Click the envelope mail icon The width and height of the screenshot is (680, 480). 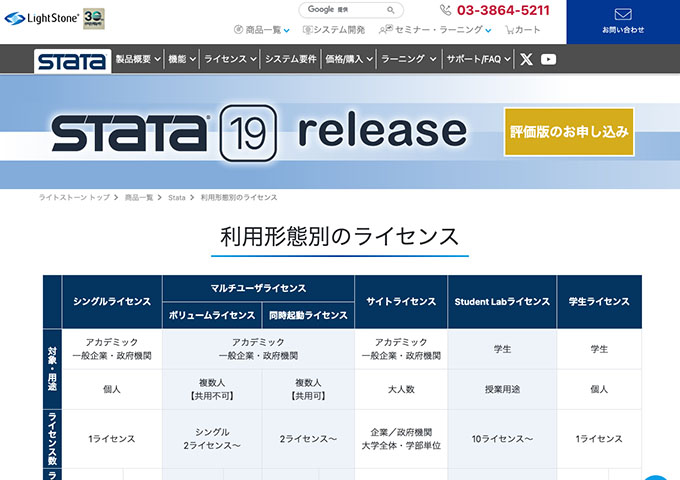(x=623, y=14)
